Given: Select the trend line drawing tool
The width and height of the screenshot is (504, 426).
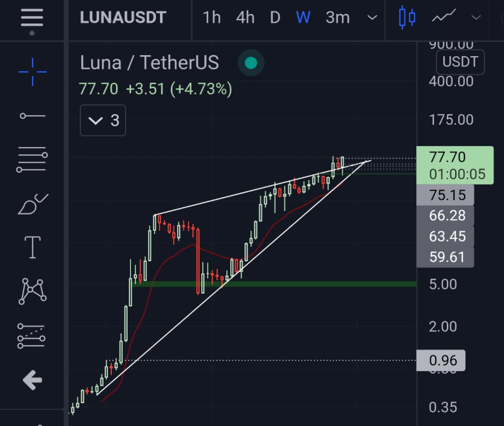Looking at the screenshot, I should click(32, 116).
